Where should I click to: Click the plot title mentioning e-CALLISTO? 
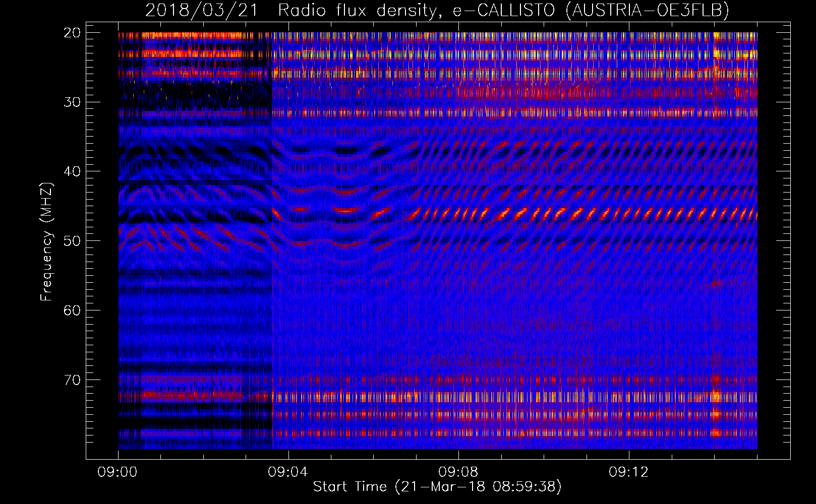pos(437,10)
